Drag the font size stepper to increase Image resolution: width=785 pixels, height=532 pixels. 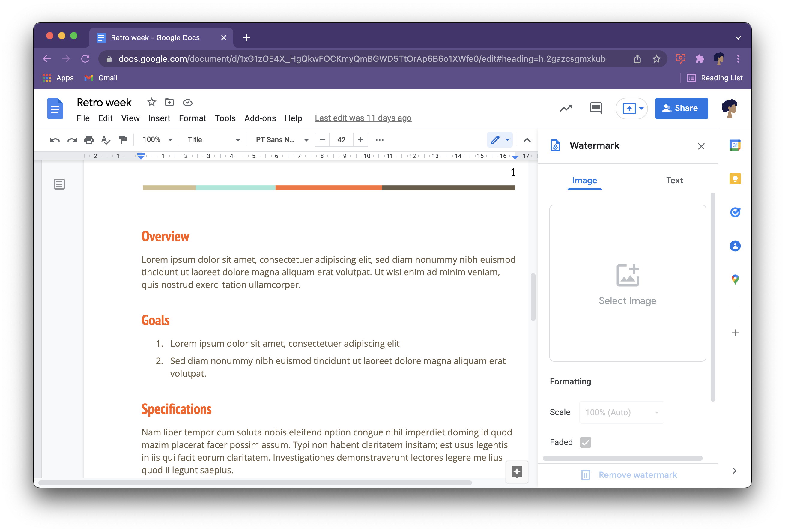[x=361, y=140]
